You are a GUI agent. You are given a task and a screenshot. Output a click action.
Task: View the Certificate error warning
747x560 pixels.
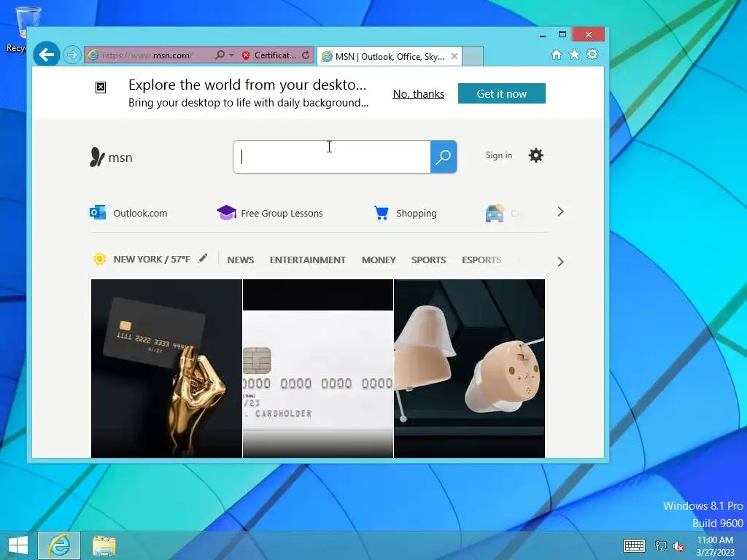coord(268,55)
